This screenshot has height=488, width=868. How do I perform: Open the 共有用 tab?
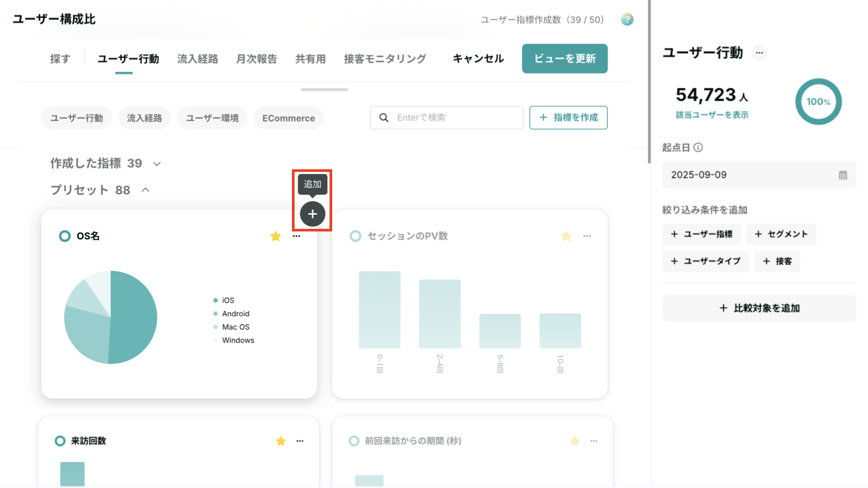click(310, 59)
